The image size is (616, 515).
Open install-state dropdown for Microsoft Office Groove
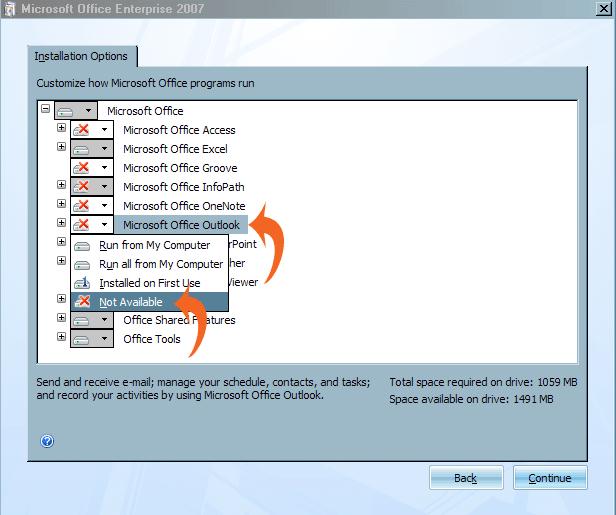(x=92, y=167)
